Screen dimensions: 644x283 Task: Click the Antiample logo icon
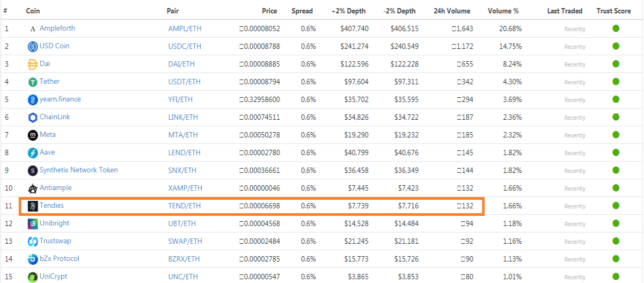pyautogui.click(x=33, y=188)
